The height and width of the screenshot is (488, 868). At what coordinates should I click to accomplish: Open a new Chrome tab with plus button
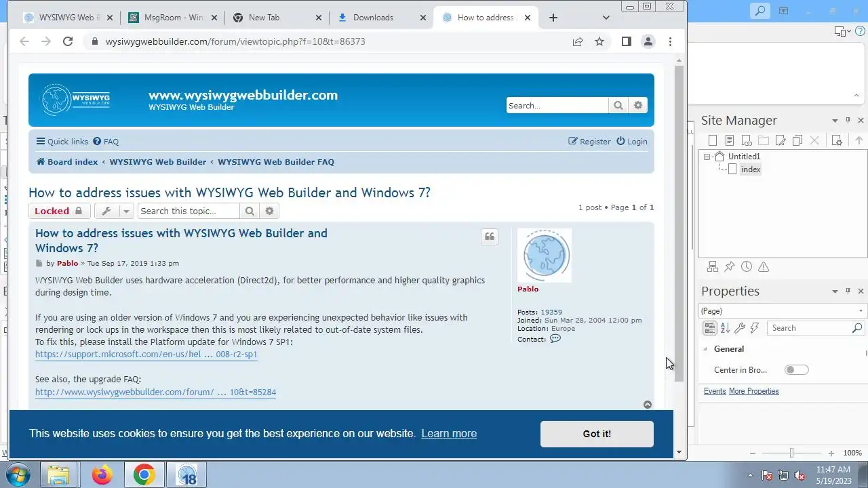click(x=553, y=18)
